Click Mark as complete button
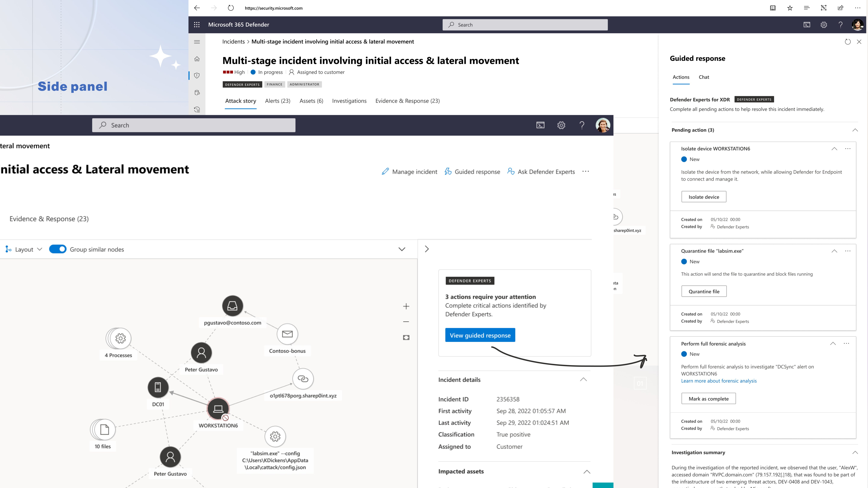Image resolution: width=868 pixels, height=488 pixels. coord(708,399)
